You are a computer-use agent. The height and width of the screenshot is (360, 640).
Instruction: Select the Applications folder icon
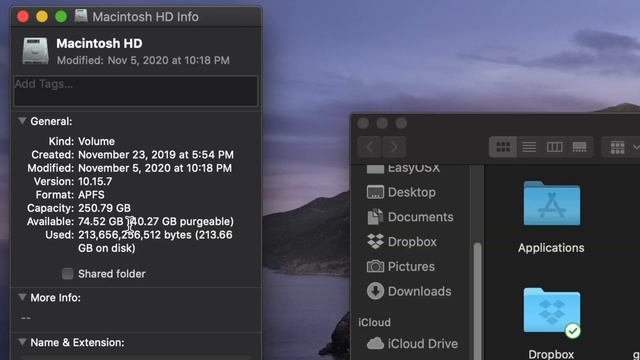(551, 204)
